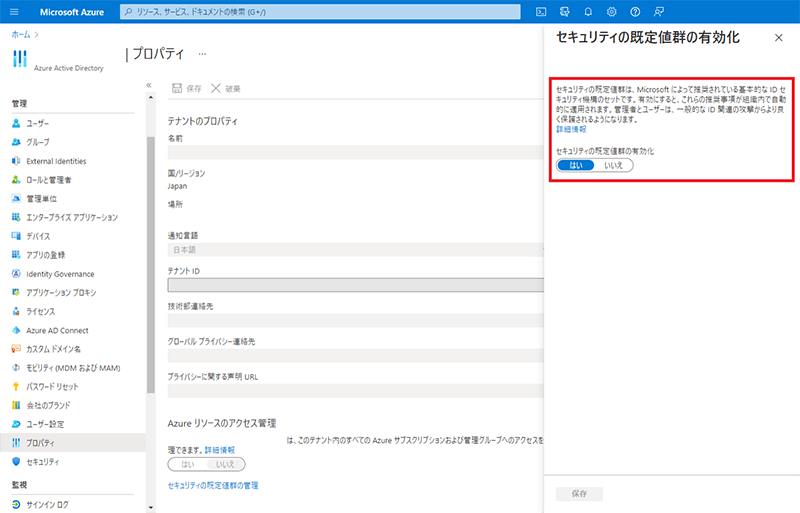Screen dimensions: 800x513
Task: Collapse sidebar with double chevron
Action: click(148, 85)
